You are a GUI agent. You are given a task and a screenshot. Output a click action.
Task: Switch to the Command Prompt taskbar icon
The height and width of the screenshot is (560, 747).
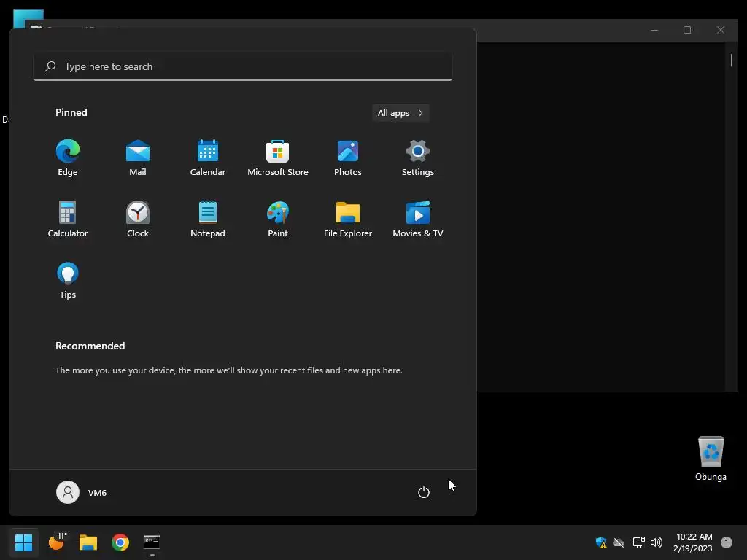tap(152, 542)
